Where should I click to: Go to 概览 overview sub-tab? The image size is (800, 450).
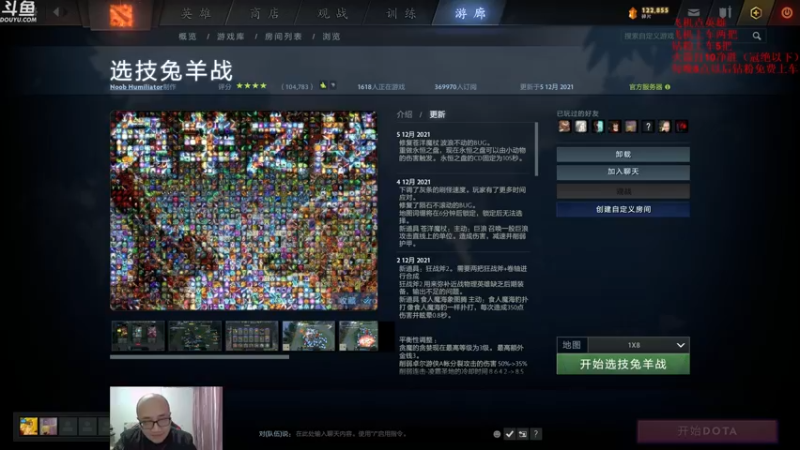(187, 36)
